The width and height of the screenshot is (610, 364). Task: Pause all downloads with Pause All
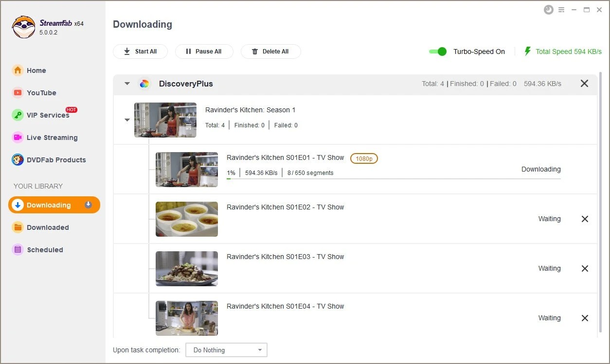(x=204, y=51)
